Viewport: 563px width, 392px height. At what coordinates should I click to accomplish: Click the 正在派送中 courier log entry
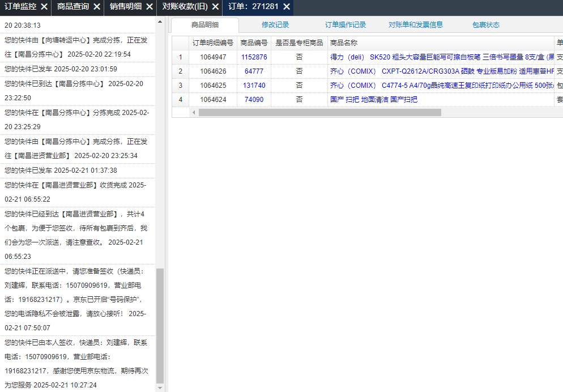tap(78, 300)
